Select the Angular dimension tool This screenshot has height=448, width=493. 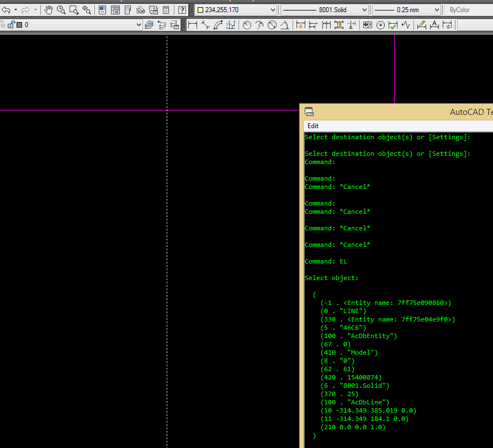pyautogui.click(x=284, y=25)
